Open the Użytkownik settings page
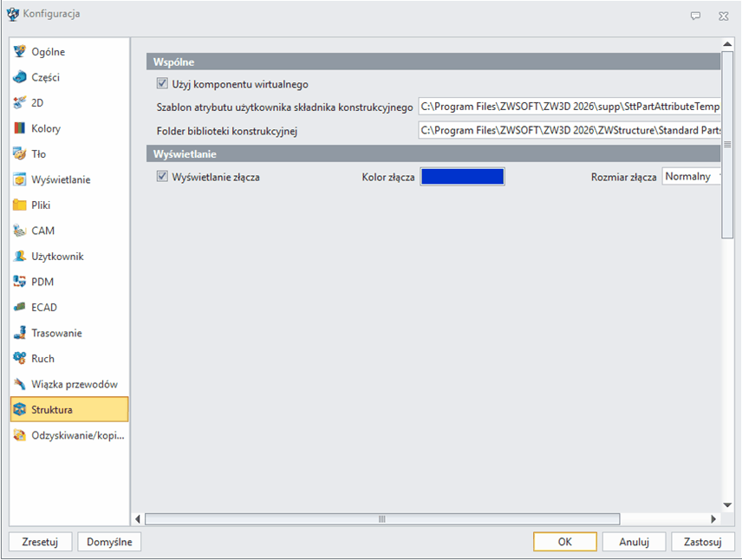The width and height of the screenshot is (742, 560). (57, 257)
